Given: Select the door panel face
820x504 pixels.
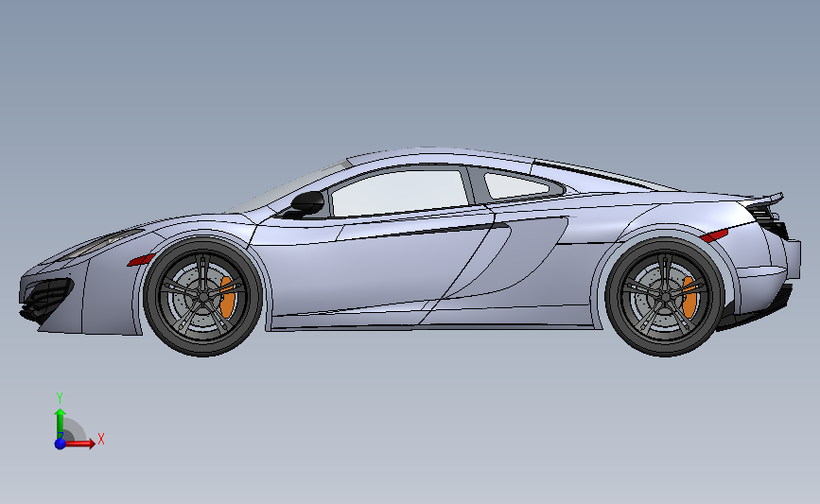Looking at the screenshot, I should [366, 272].
